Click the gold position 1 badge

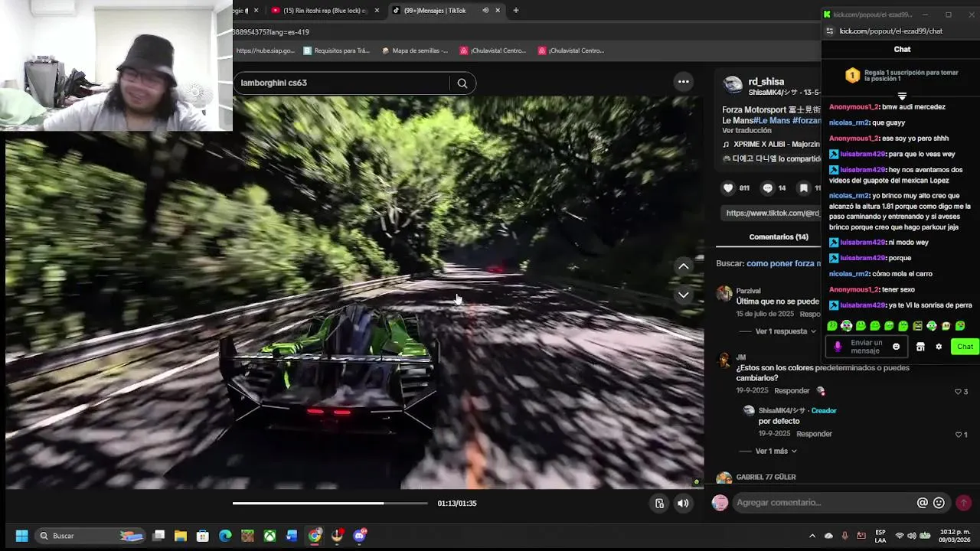click(x=852, y=75)
